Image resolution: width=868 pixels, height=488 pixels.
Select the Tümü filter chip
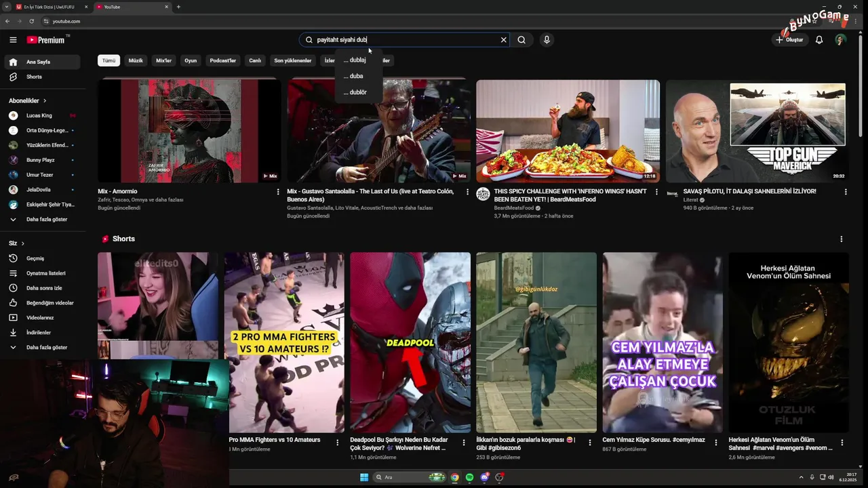tap(108, 60)
